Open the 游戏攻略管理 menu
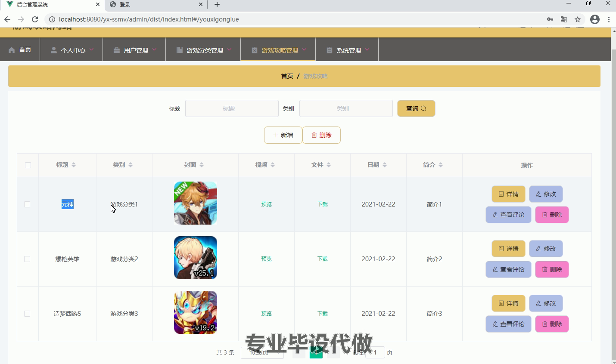The height and width of the screenshot is (364, 616). tap(278, 49)
